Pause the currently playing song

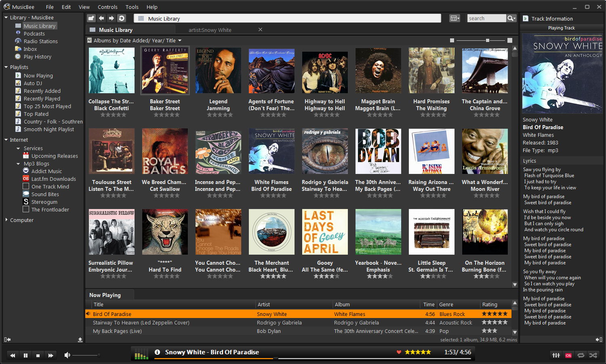coord(25,355)
